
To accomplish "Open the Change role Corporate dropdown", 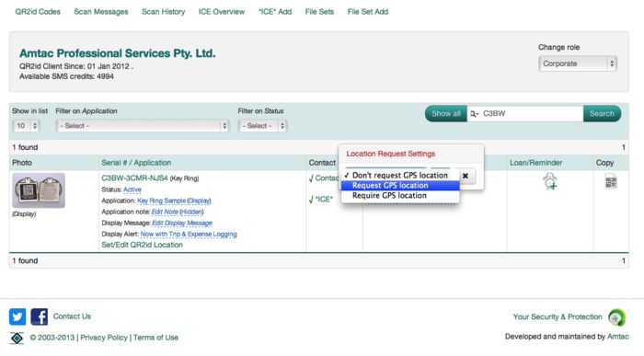I will coord(578,63).
